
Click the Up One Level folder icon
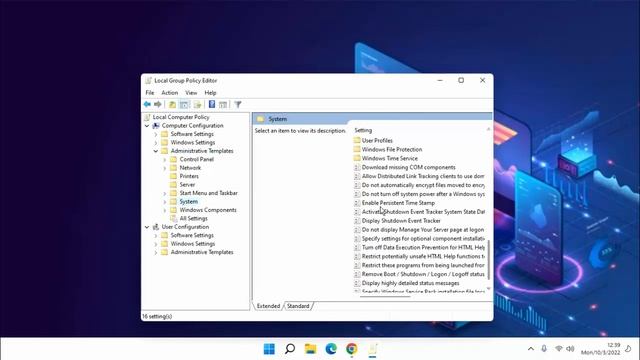(172, 104)
